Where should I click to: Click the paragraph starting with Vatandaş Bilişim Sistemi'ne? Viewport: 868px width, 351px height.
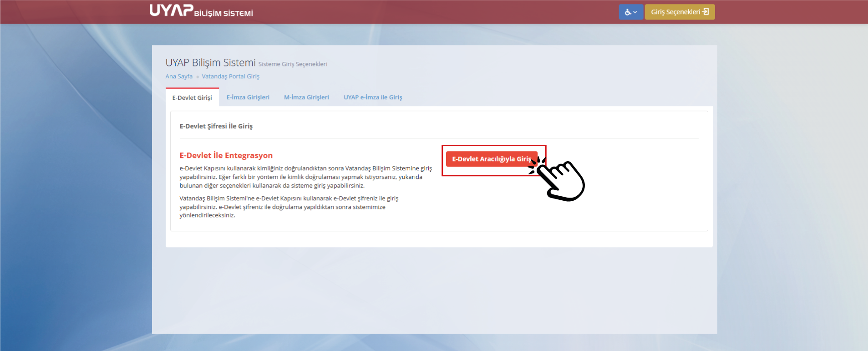pyautogui.click(x=289, y=207)
